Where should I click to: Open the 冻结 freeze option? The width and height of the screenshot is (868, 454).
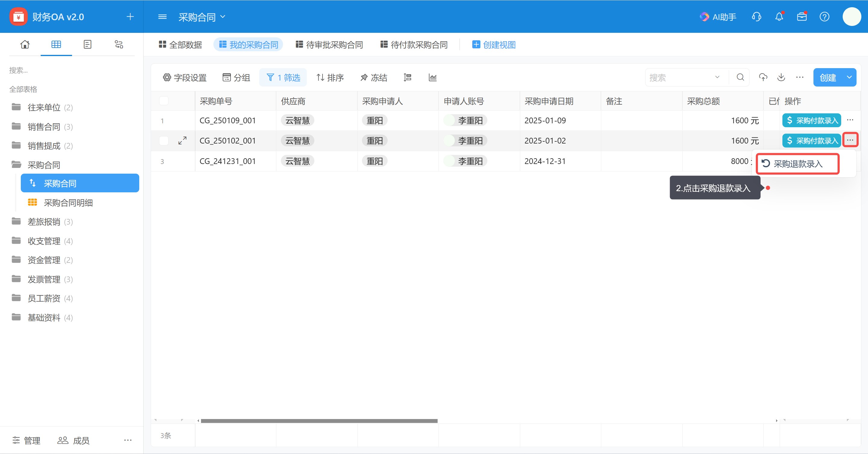373,77
